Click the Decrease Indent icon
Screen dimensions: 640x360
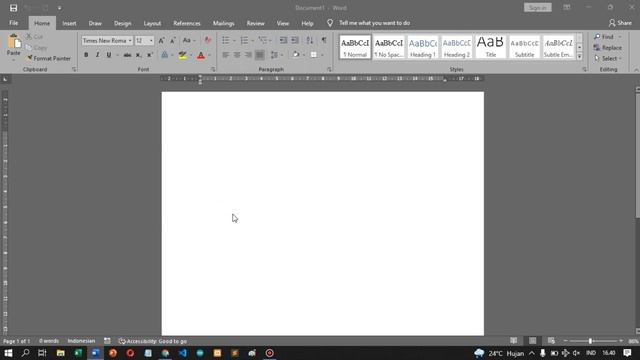coord(283,40)
